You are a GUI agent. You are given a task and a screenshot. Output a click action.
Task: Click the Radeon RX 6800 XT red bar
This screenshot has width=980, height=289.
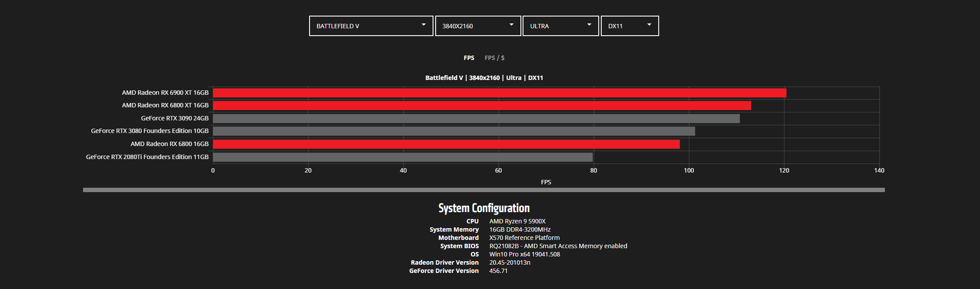[x=482, y=105]
